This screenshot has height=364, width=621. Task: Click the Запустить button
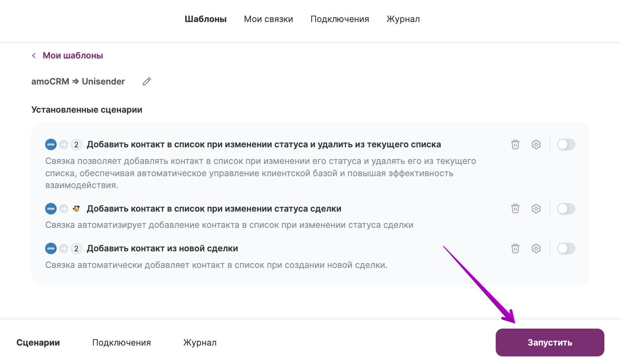point(550,342)
